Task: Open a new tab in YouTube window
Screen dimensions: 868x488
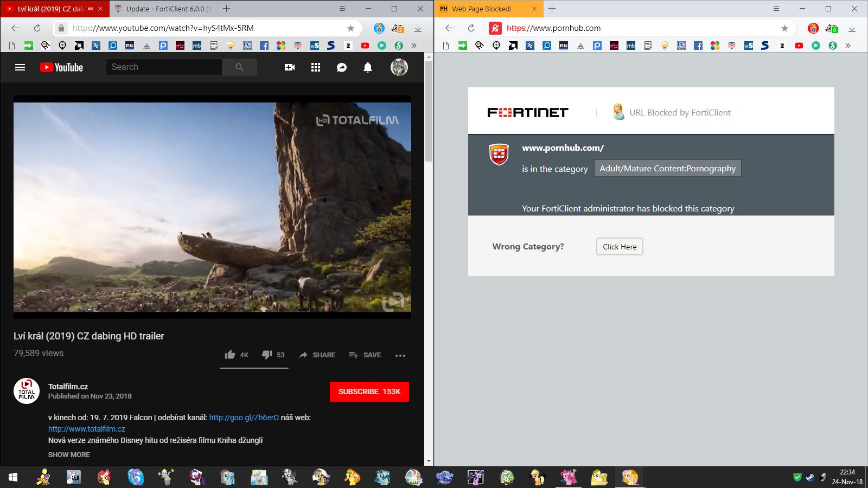Action: pyautogui.click(x=227, y=9)
